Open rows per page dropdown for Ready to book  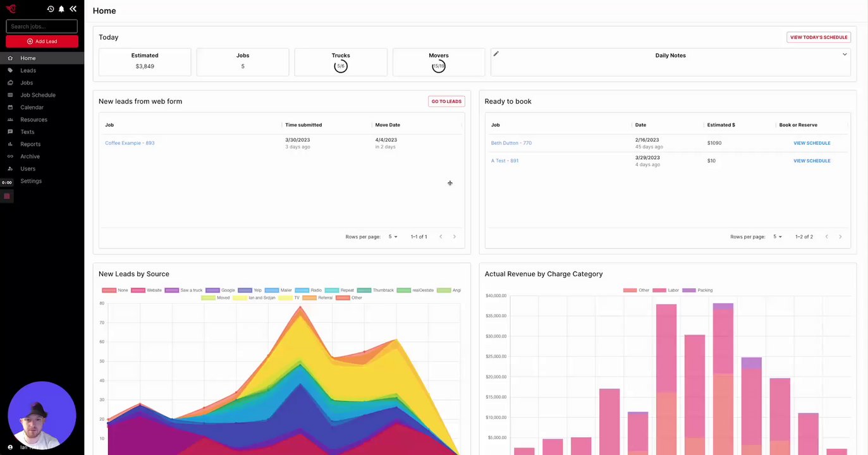(x=778, y=236)
